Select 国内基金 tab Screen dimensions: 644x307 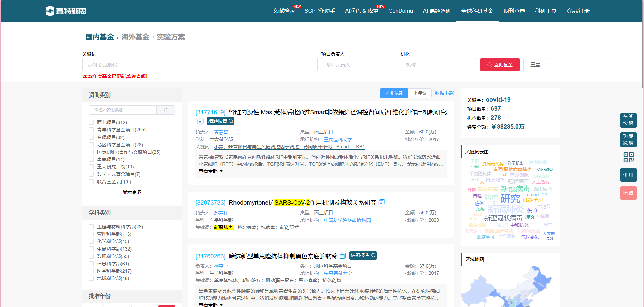pos(99,37)
